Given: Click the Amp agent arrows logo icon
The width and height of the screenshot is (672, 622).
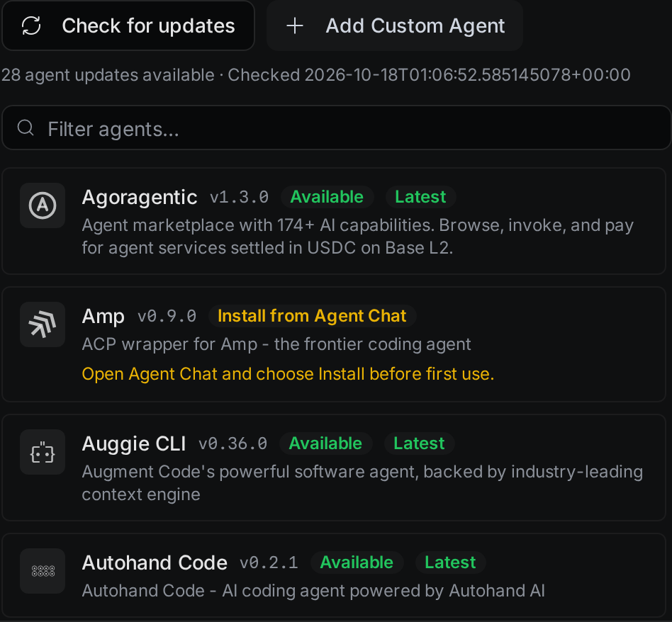Looking at the screenshot, I should pyautogui.click(x=43, y=324).
